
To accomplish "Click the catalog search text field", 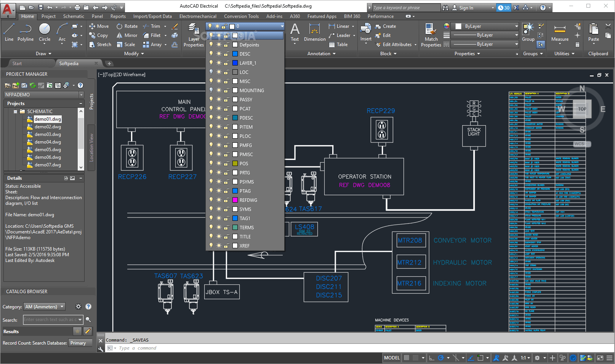I will [50, 320].
